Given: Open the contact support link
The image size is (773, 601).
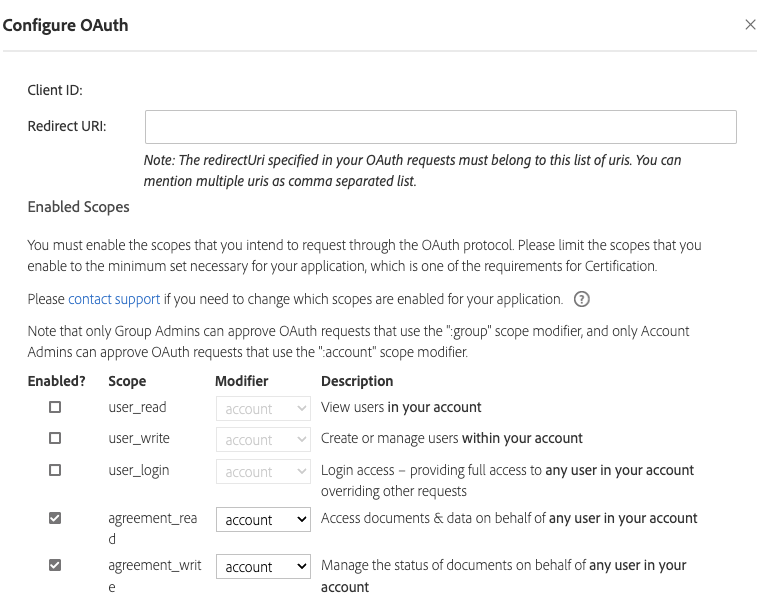Looking at the screenshot, I should coord(114,299).
